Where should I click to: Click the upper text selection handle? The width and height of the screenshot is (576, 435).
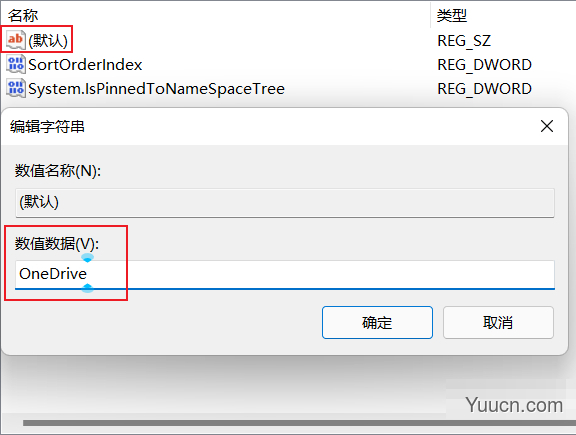coord(87,258)
